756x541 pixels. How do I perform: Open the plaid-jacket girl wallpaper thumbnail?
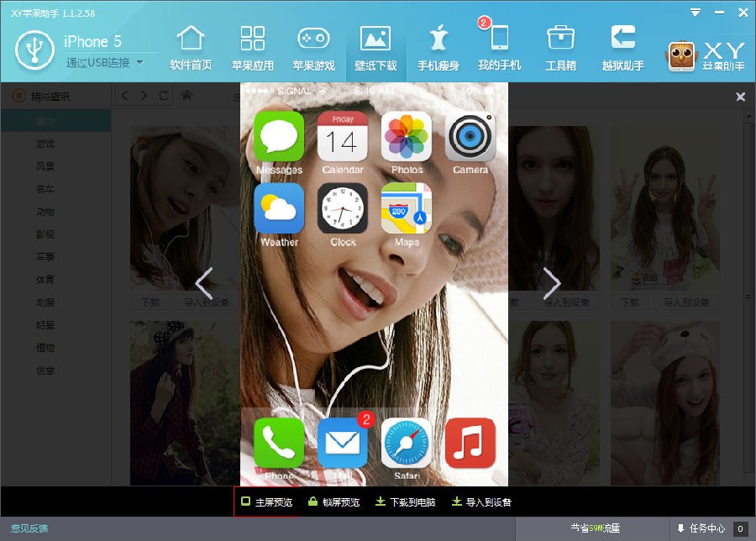[x=185, y=403]
